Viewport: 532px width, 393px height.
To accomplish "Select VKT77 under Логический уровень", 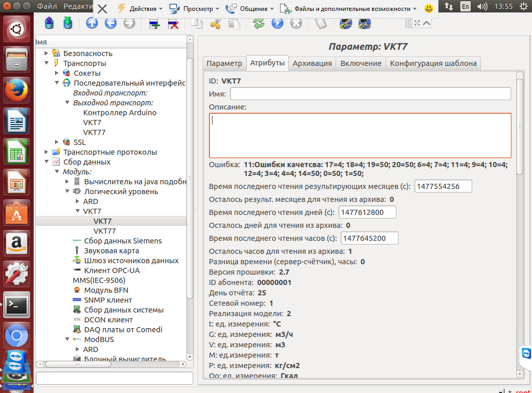I will tap(104, 231).
